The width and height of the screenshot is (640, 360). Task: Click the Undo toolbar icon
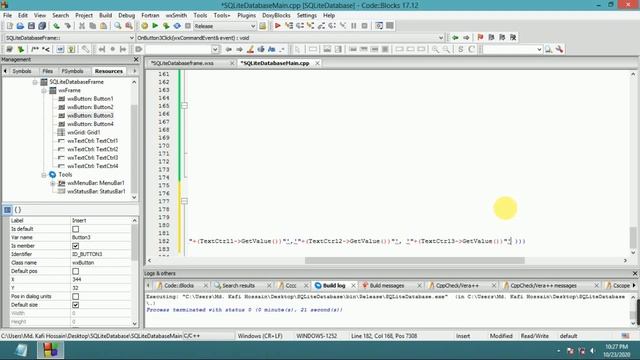click(x=56, y=26)
